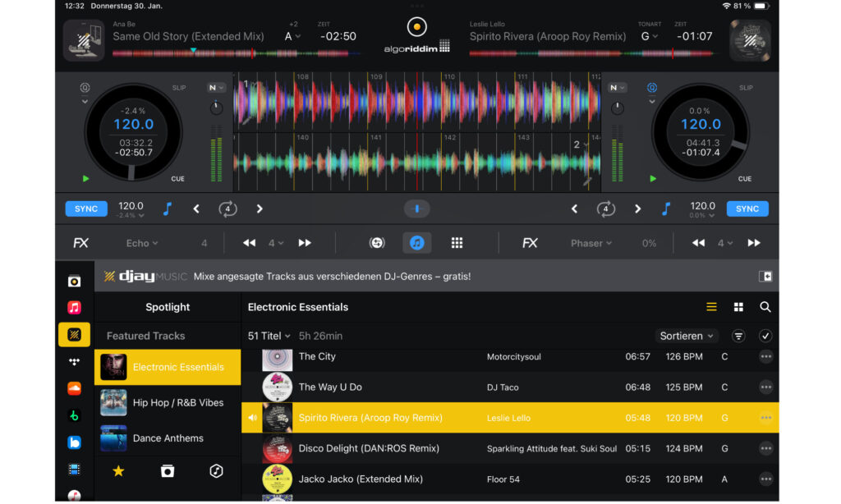The height and width of the screenshot is (504, 841).
Task: Open the sampler grid pads view
Action: point(457,244)
